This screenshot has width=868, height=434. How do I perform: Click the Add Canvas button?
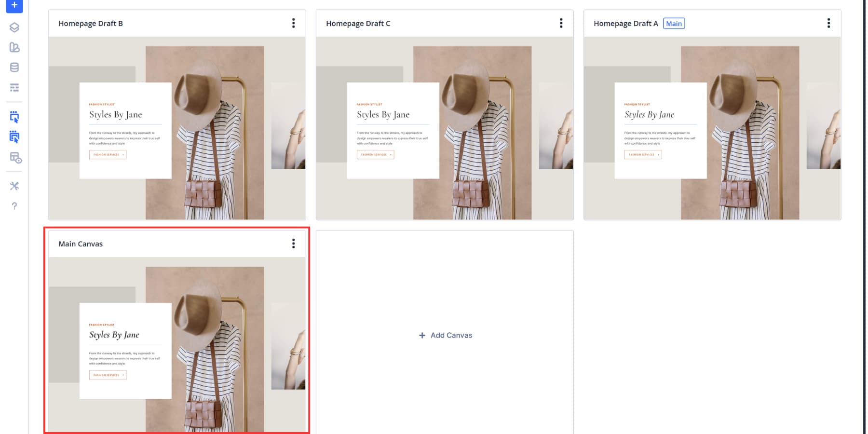pyautogui.click(x=445, y=335)
